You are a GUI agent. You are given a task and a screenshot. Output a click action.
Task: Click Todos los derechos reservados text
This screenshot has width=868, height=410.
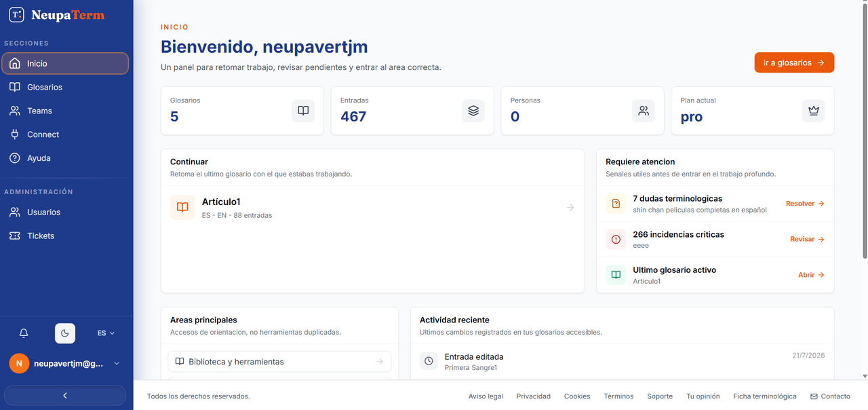point(199,396)
